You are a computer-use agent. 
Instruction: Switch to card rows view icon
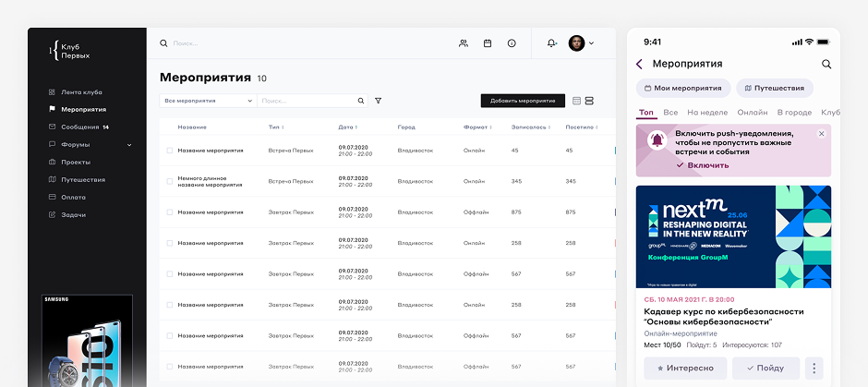590,101
